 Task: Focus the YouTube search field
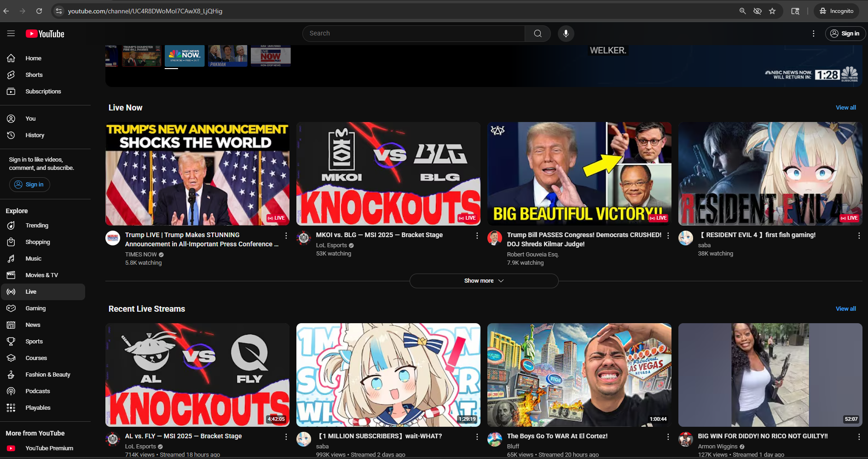(413, 34)
